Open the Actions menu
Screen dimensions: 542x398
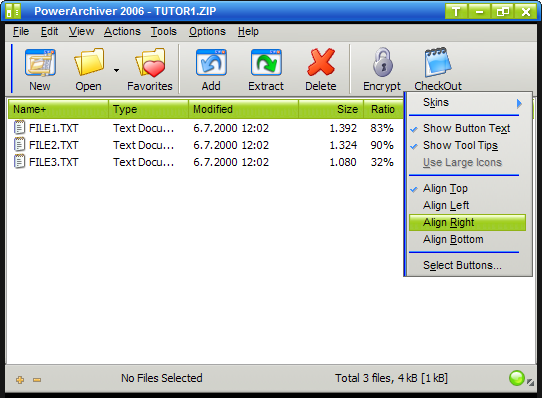coord(122,31)
